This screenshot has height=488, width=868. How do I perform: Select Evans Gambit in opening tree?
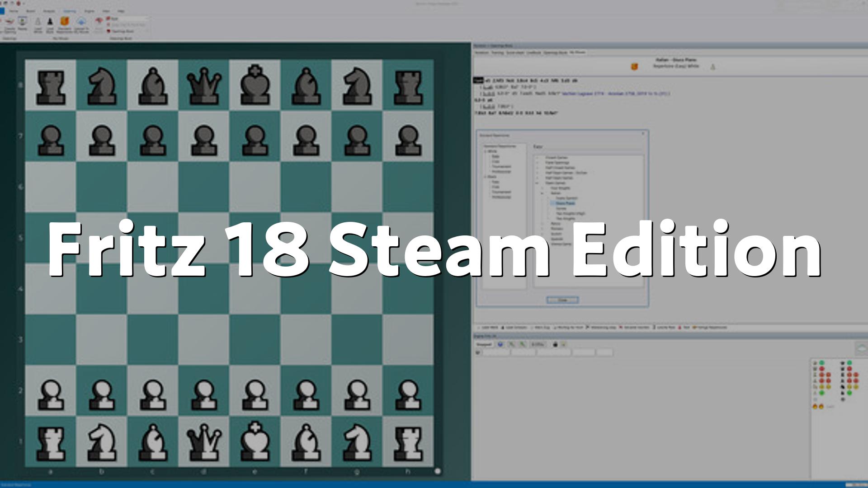click(567, 198)
